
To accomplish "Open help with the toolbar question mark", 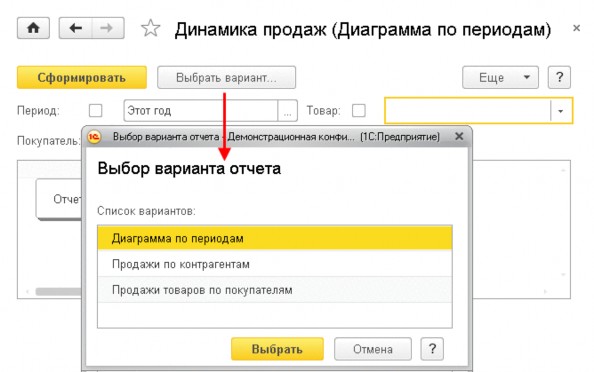I will point(560,78).
